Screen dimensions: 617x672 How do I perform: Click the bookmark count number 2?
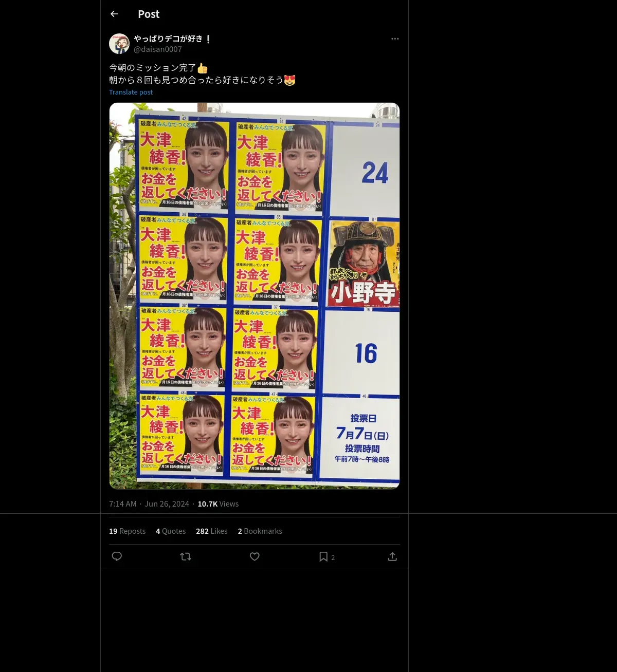(x=333, y=557)
